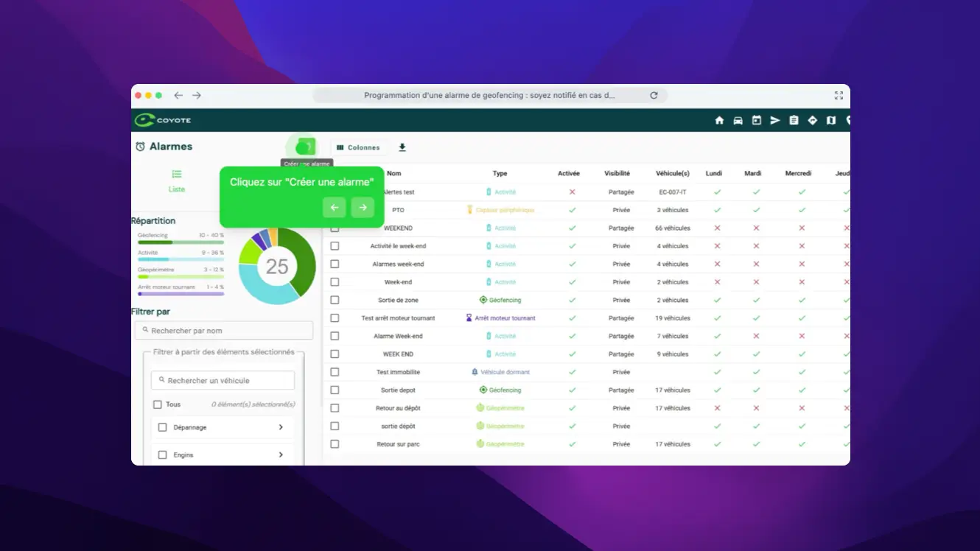This screenshot has width=980, height=551.
Task: Open the Colonnes column chooser
Action: 358,147
